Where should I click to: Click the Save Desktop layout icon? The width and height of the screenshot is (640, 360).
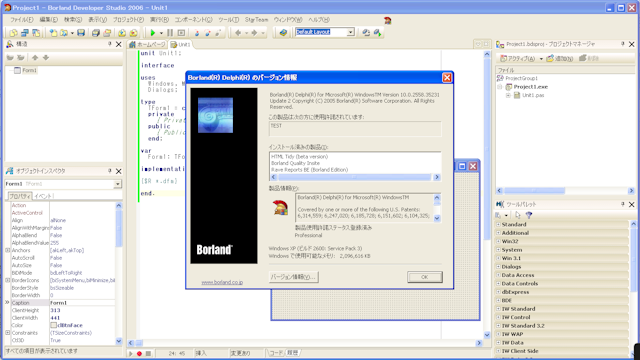click(366, 33)
